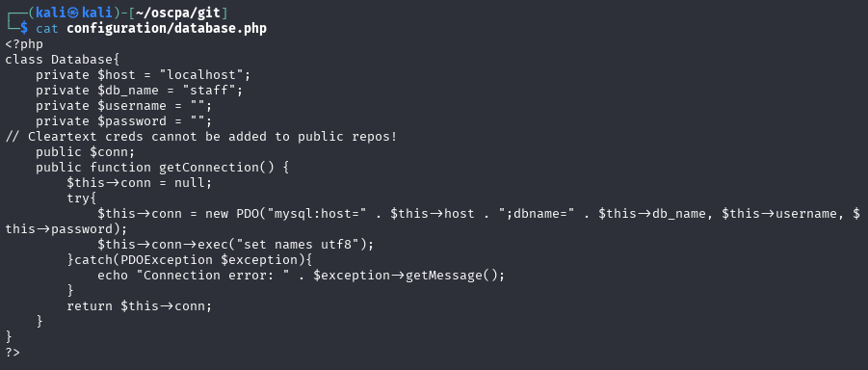Click the 'public $conn;' declaration
The image size is (868, 370).
click(86, 152)
